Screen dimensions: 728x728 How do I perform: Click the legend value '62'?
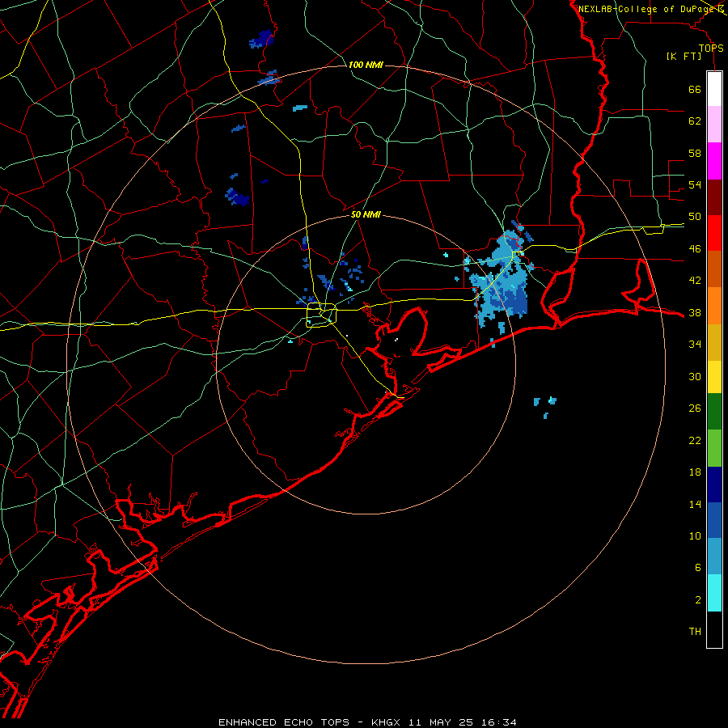695,121
